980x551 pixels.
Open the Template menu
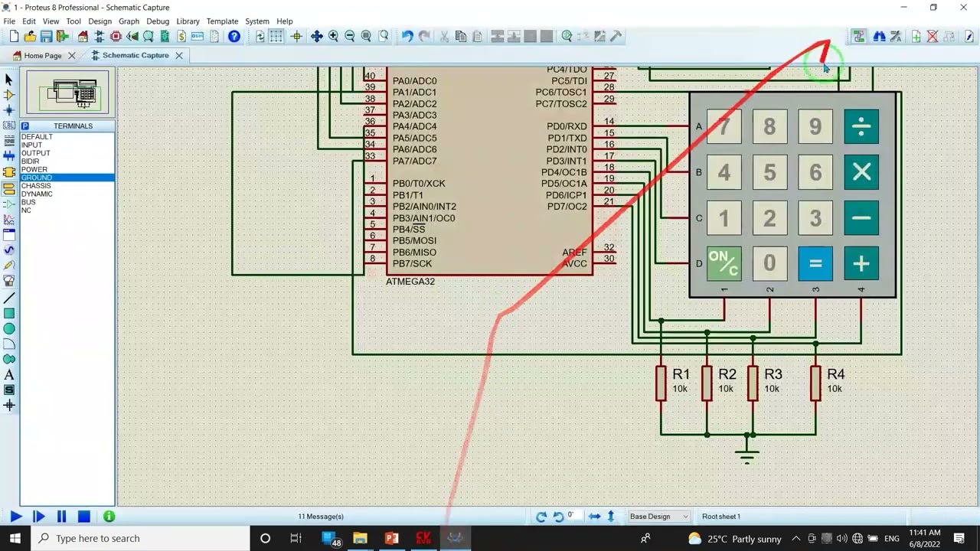coord(222,21)
